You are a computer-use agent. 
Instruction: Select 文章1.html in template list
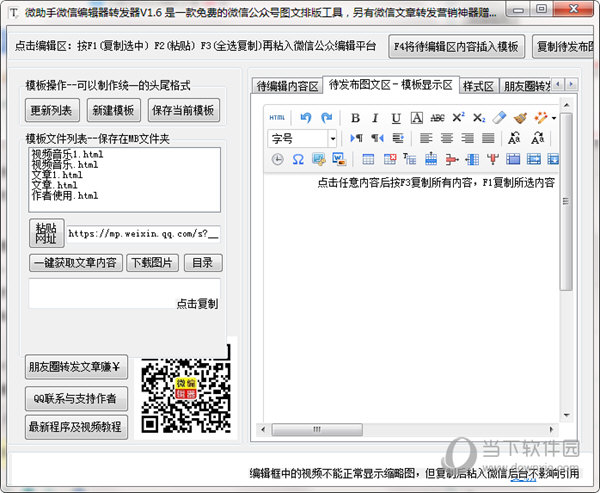(x=57, y=175)
